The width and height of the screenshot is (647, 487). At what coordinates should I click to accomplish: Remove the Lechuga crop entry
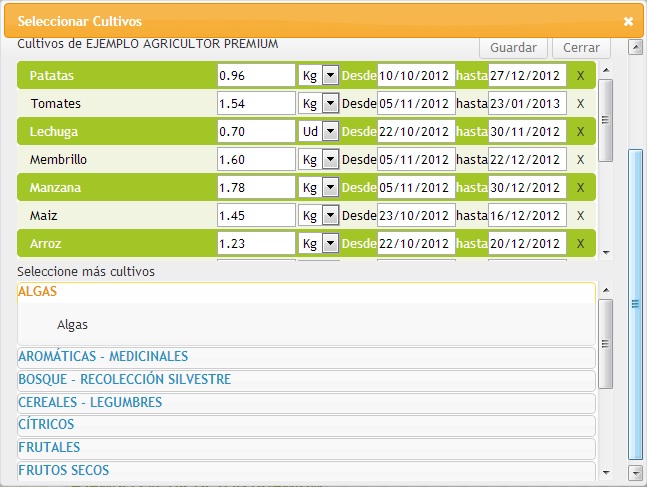[580, 132]
